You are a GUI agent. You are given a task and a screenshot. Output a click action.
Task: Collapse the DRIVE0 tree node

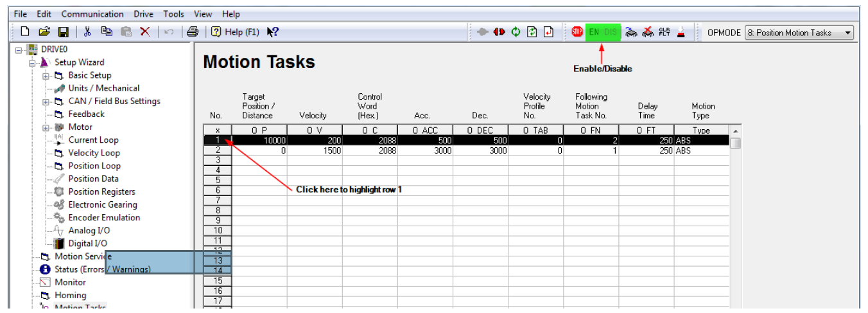tap(19, 49)
